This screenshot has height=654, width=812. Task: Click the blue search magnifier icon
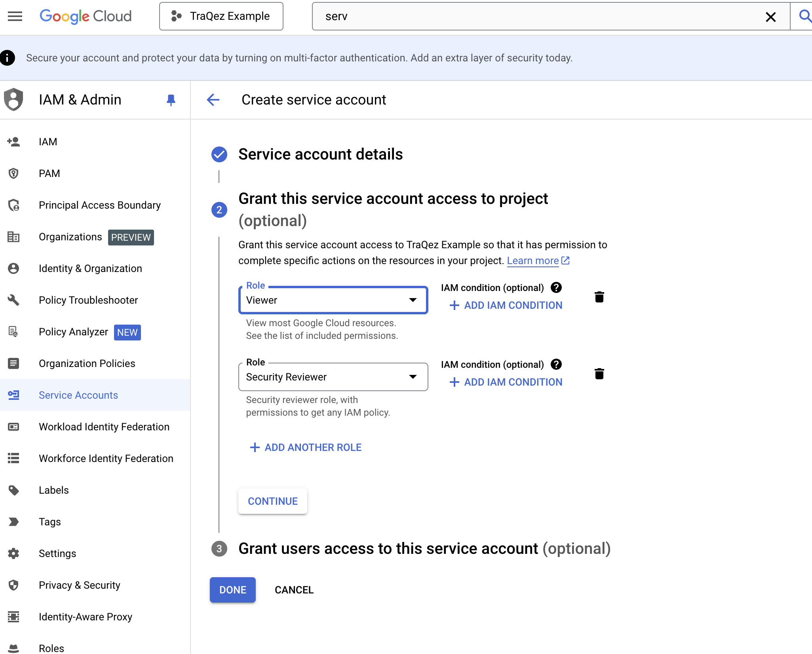click(804, 16)
